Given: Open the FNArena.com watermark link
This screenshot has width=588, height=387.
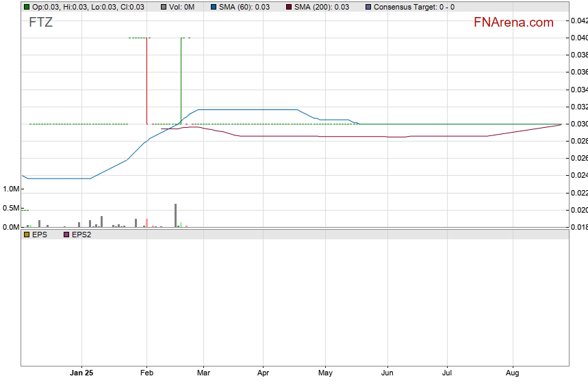Looking at the screenshot, I should tap(513, 23).
